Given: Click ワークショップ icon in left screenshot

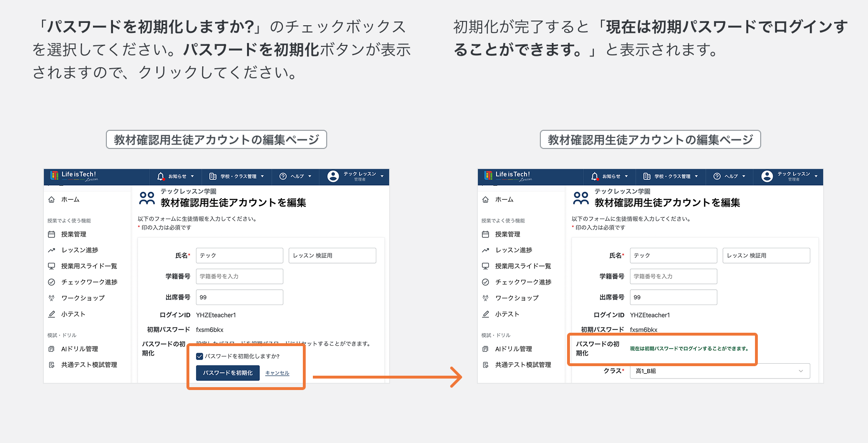Looking at the screenshot, I should coord(52,298).
